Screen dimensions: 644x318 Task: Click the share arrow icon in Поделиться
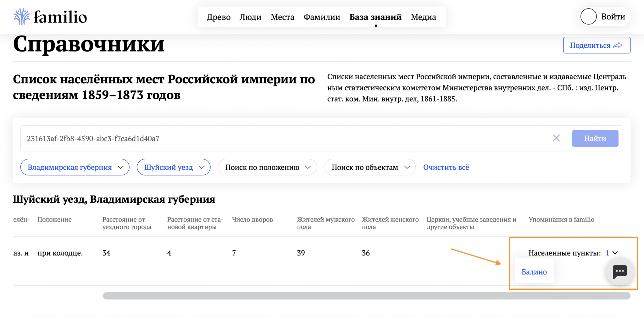click(x=618, y=45)
